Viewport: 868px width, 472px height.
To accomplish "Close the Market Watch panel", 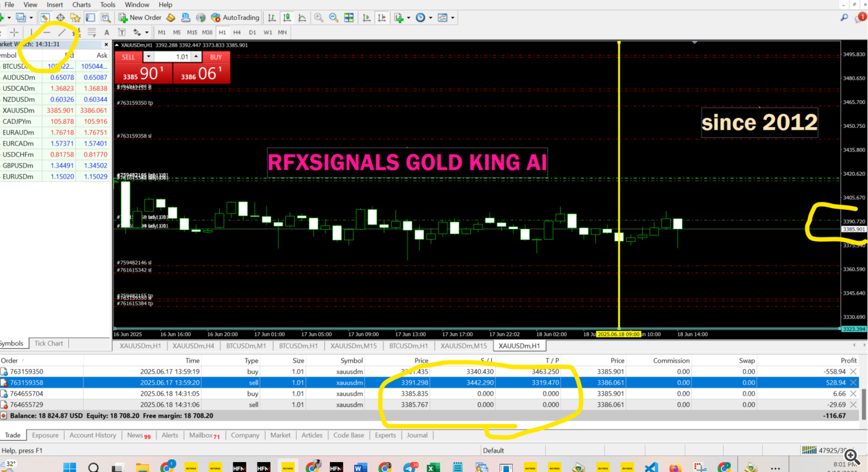I will [106, 45].
